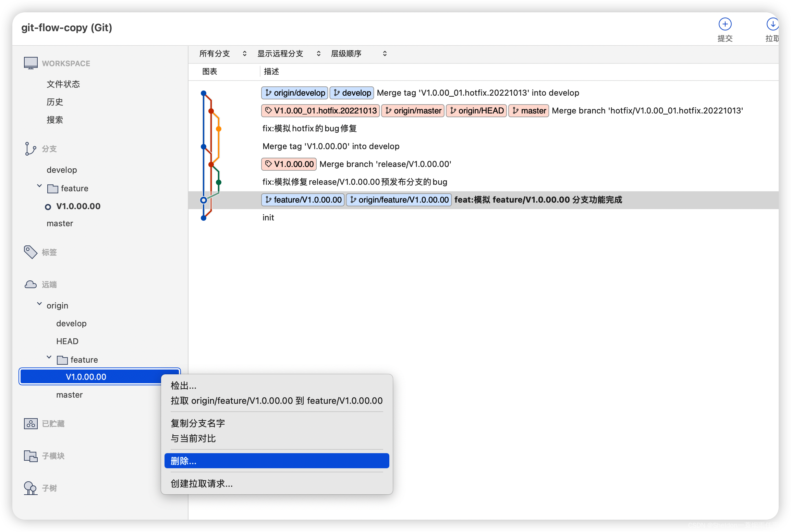The image size is (791, 532).
Task: Click the Commit (提交) plus icon
Action: [x=725, y=24]
